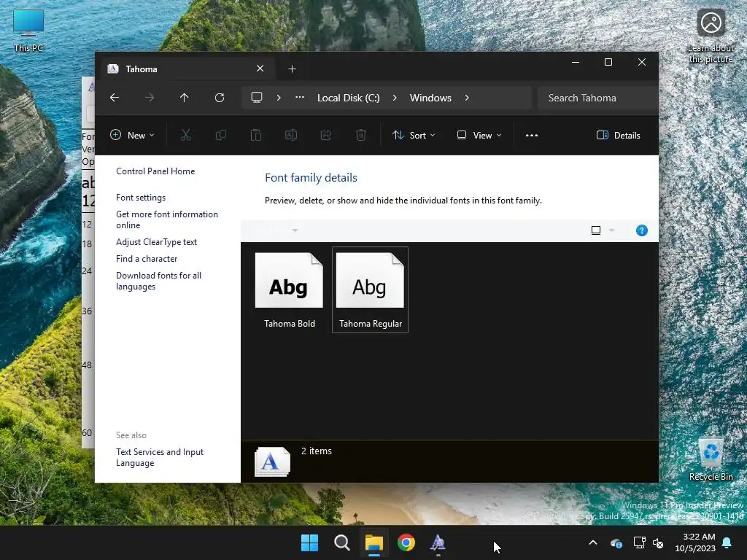Click the font family icon in details bar

click(272, 462)
